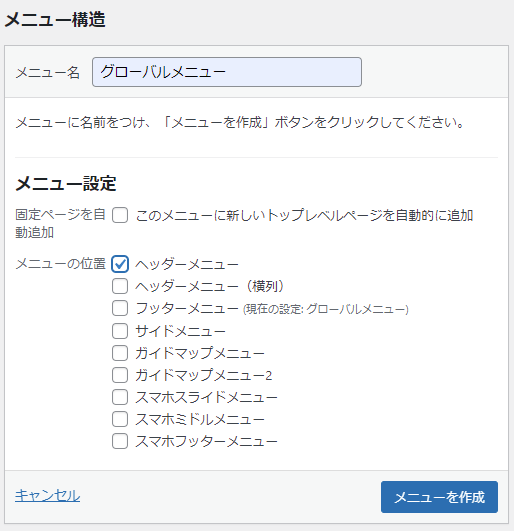Select the スマホミドルメニュー checkbox
Screen dimensions: 514x531
120,419
